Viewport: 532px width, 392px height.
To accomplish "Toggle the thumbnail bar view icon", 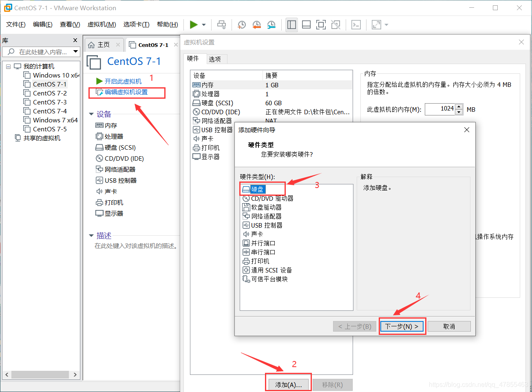I will tap(306, 25).
